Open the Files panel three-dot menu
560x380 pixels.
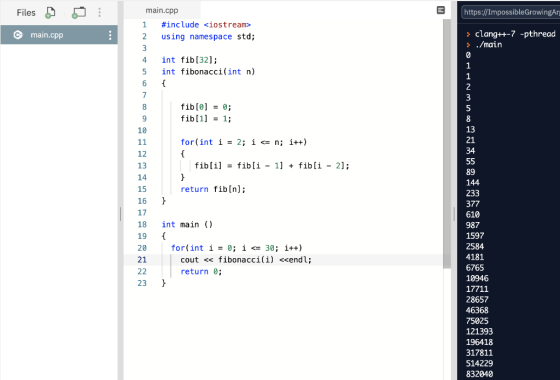(x=99, y=13)
